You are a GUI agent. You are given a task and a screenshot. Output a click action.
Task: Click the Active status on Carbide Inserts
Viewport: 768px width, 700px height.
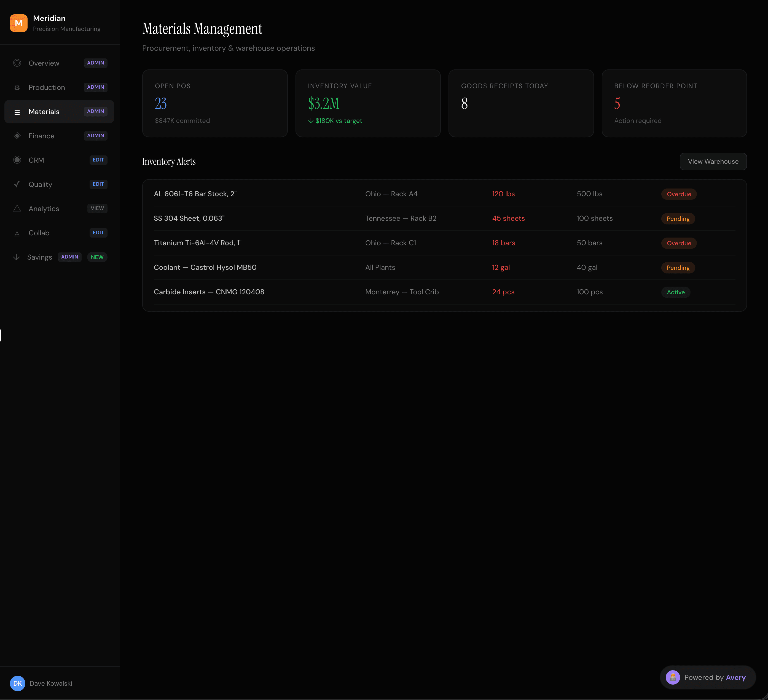coord(675,292)
